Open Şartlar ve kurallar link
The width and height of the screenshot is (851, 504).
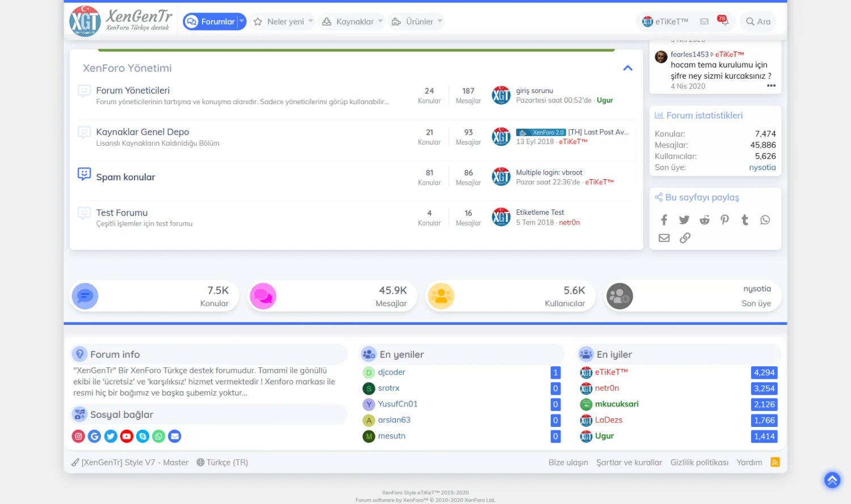pos(629,462)
